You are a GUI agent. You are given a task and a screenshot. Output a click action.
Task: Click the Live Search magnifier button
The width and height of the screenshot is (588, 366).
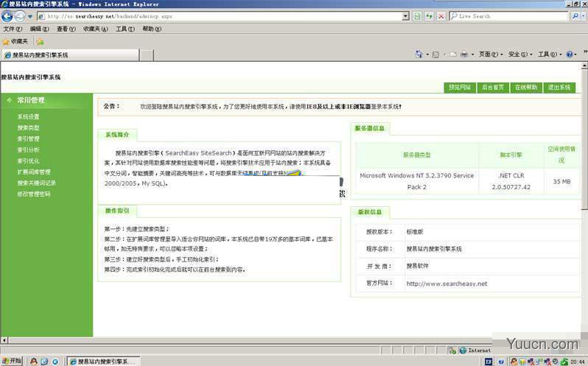575,16
